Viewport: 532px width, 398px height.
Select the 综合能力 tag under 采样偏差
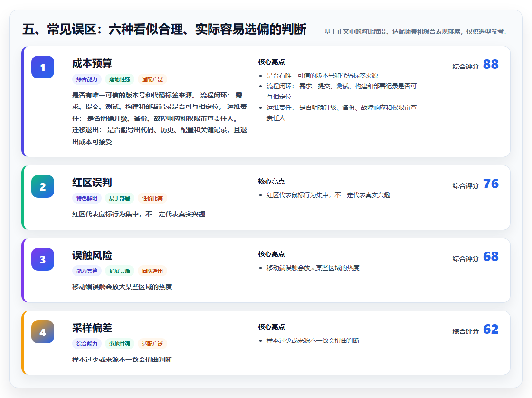(x=87, y=344)
